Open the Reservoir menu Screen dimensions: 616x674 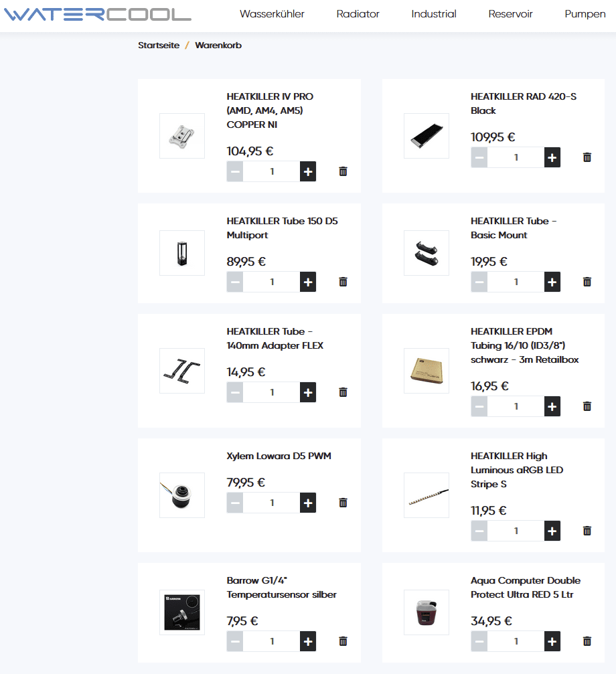click(510, 14)
